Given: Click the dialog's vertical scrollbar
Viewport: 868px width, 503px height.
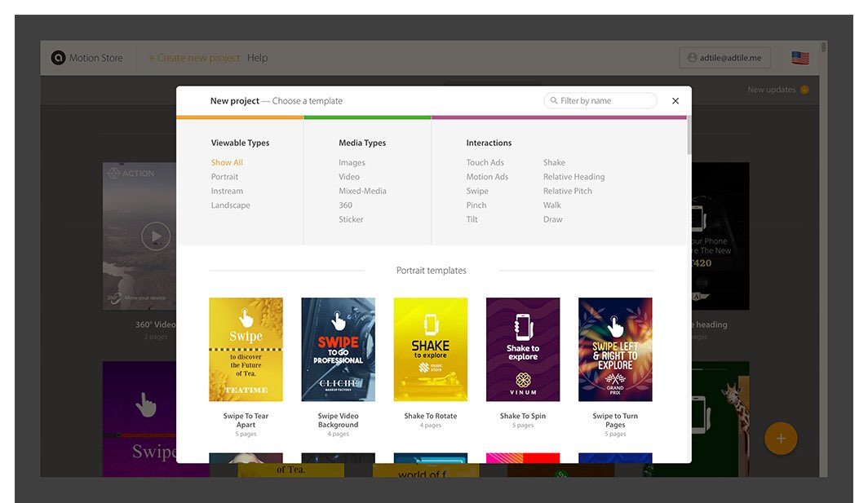Looking at the screenshot, I should coord(689,135).
